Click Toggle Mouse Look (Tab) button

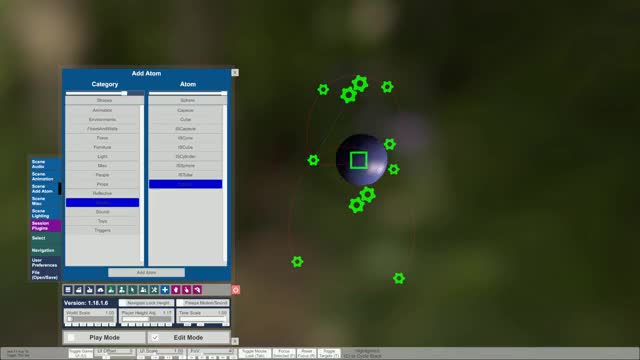pos(255,353)
